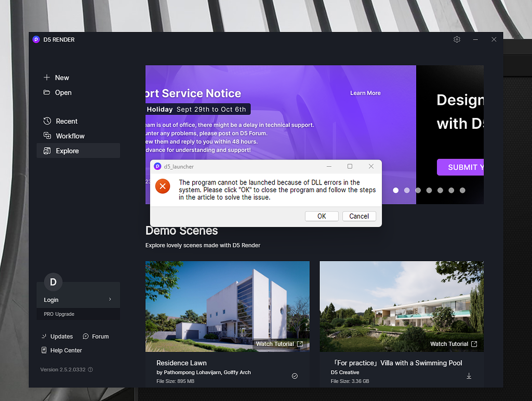This screenshot has height=401, width=532.
Task: Expand the Login chevron arrow
Action: [x=110, y=300]
